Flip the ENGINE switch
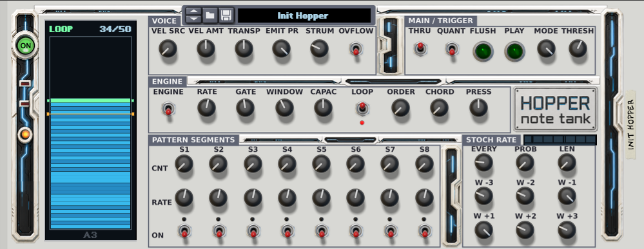Screen dimensions: 644x249 (x=168, y=109)
